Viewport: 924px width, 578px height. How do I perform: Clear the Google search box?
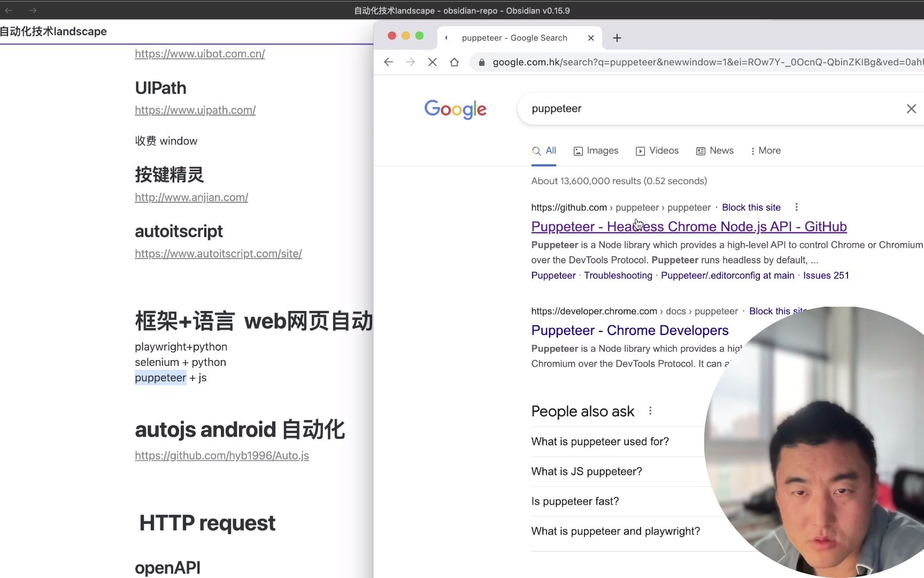pyautogui.click(x=911, y=109)
